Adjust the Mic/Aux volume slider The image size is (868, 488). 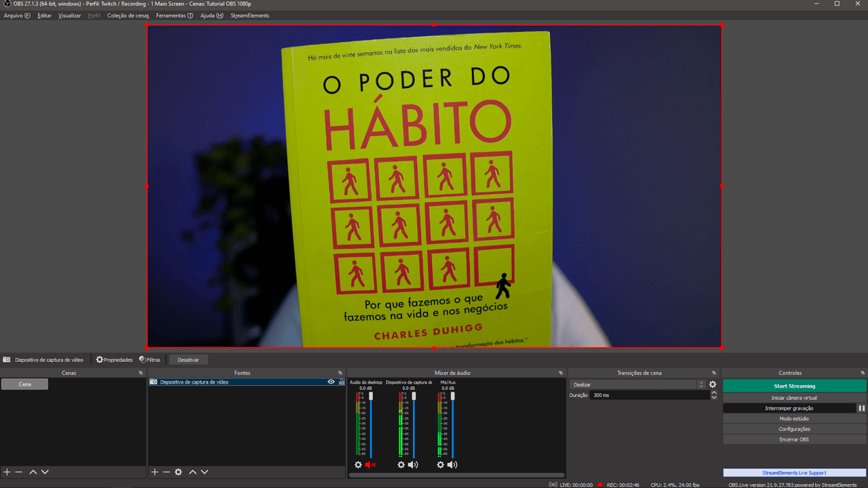click(452, 426)
